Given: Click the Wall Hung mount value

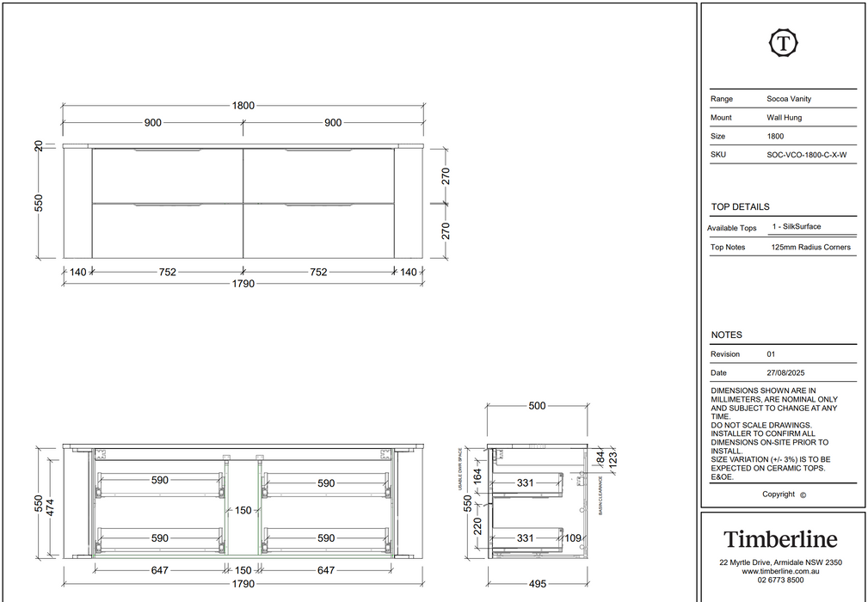Looking at the screenshot, I should [784, 117].
